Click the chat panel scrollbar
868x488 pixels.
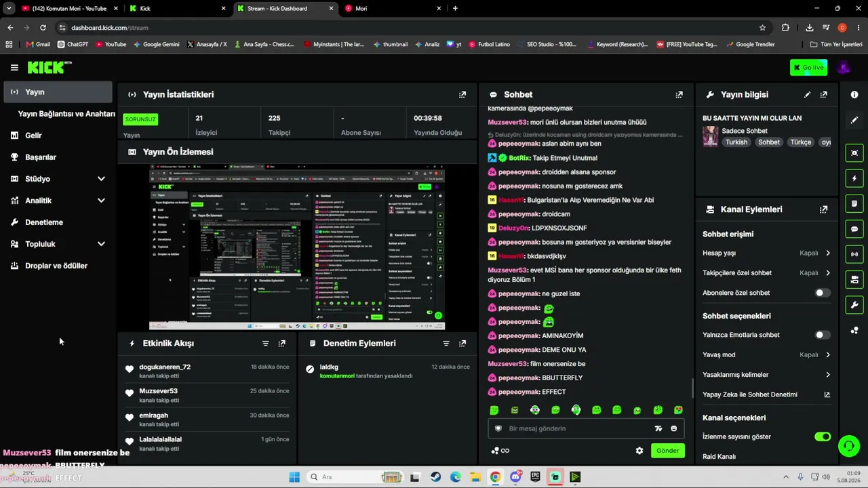692,388
